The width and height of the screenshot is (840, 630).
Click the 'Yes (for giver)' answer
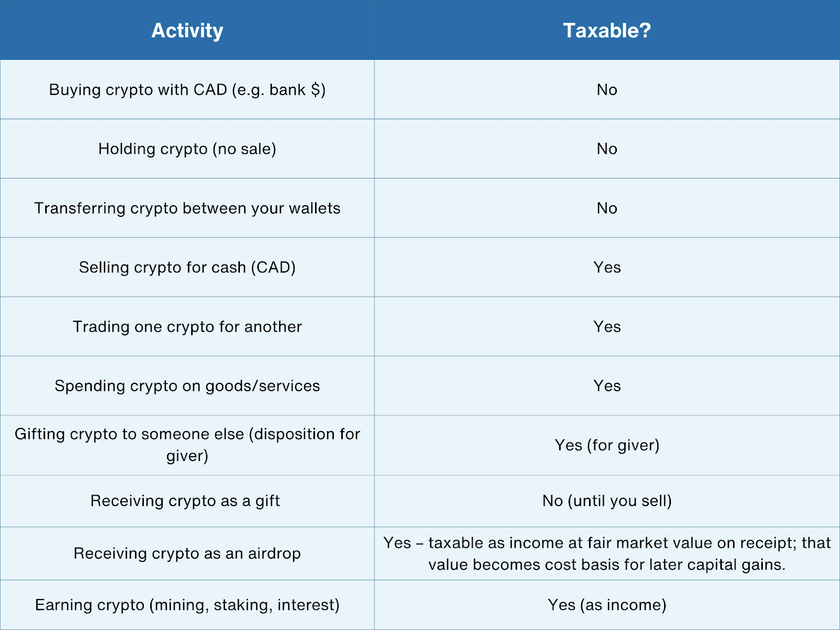(x=607, y=445)
